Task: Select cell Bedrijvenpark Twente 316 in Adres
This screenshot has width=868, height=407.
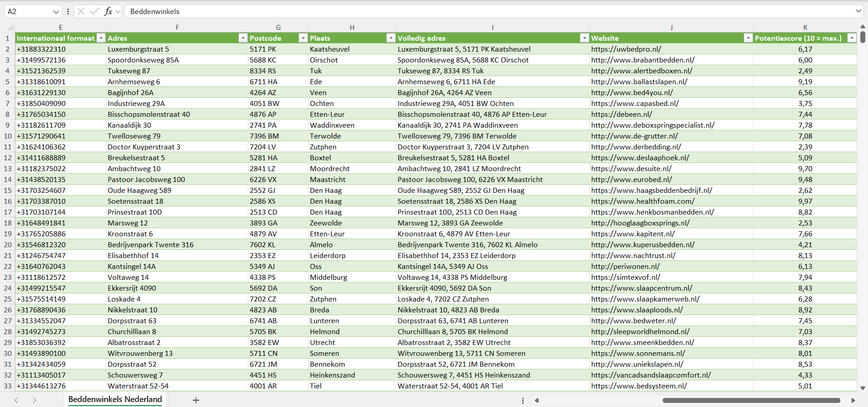Action: coord(177,244)
